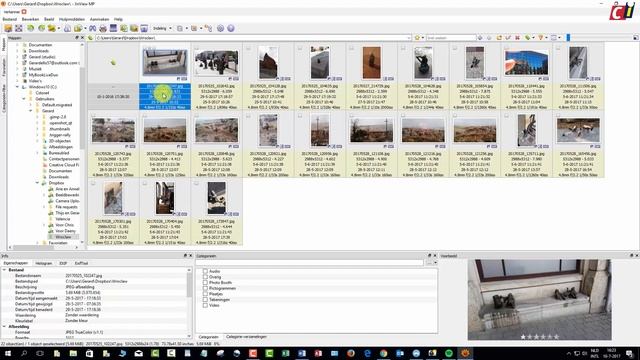The width and height of the screenshot is (640, 360).
Task: Open Chrome from the taskbar
Action: click(x=383, y=353)
